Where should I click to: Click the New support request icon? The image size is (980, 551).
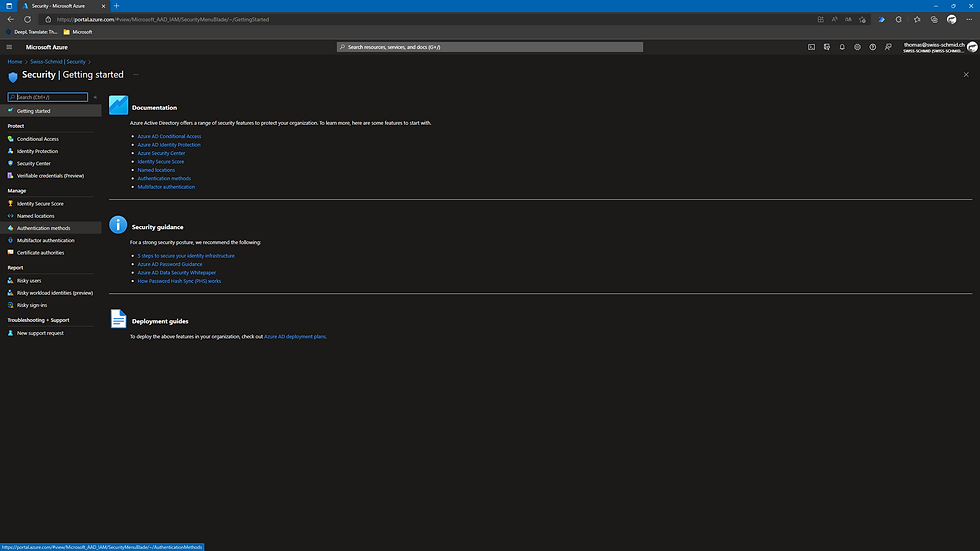pyautogui.click(x=11, y=333)
